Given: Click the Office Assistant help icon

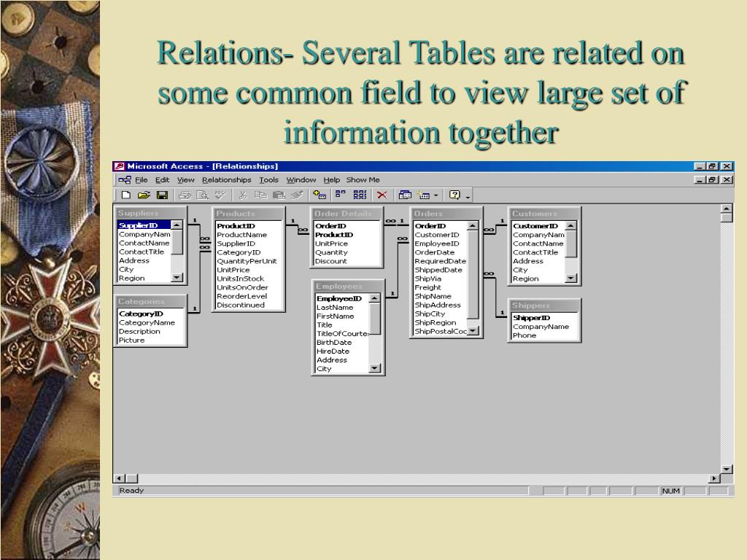Looking at the screenshot, I should click(455, 195).
